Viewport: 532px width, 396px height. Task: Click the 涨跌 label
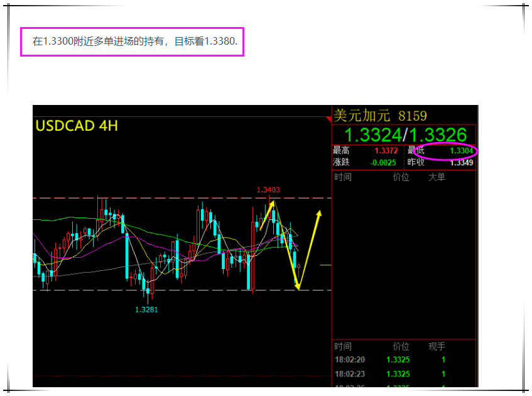(x=341, y=162)
